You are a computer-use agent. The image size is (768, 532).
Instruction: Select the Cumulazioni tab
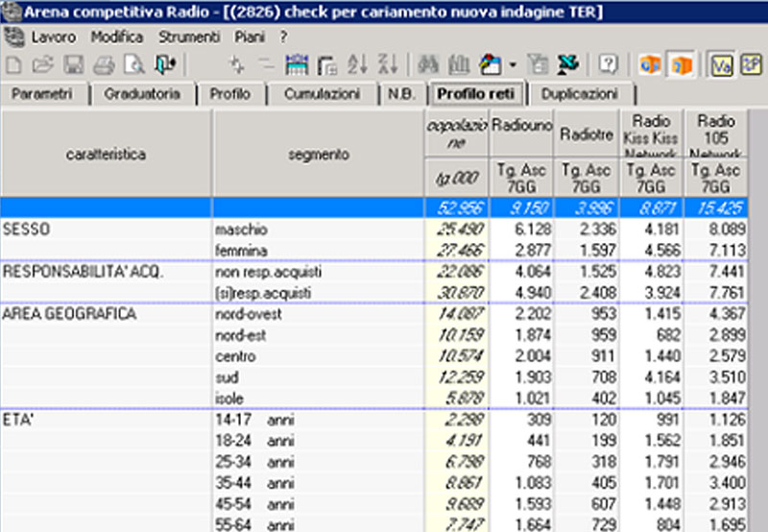tap(322, 94)
